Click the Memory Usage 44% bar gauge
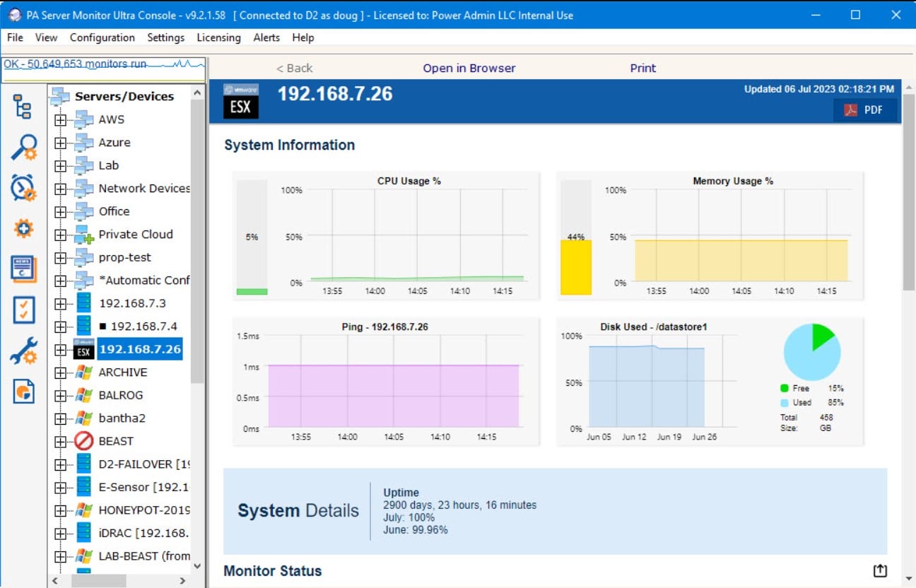 click(x=575, y=237)
